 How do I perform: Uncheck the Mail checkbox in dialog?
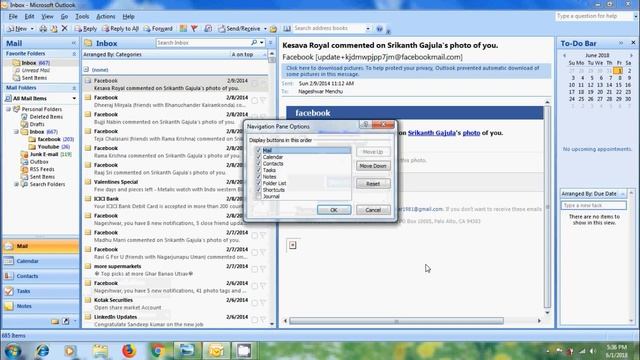coord(258,151)
